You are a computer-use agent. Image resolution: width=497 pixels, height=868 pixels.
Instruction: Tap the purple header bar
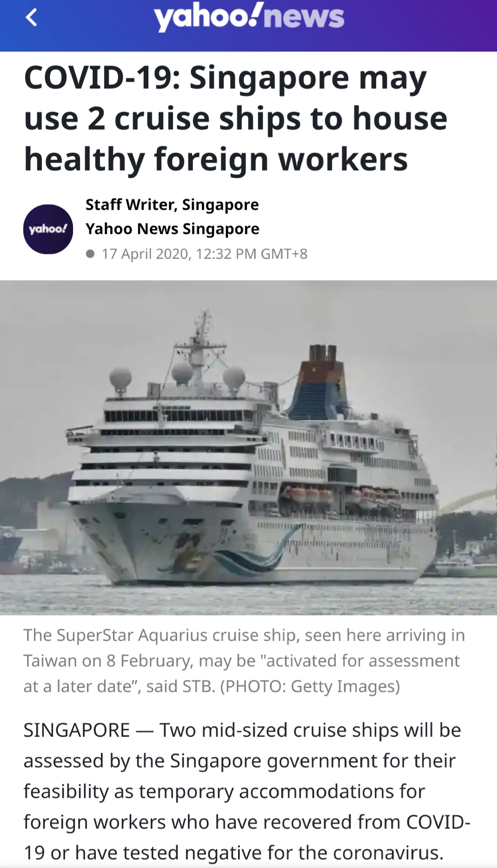click(x=248, y=26)
